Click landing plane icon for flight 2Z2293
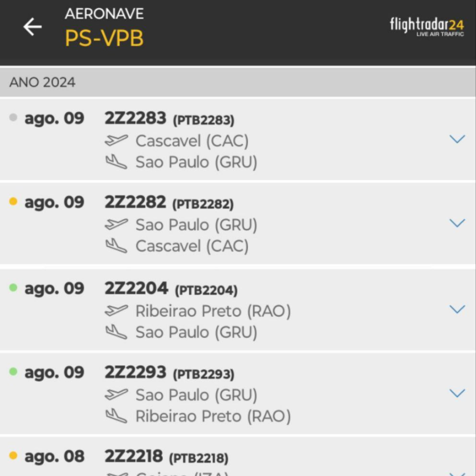This screenshot has height=476, width=476. (116, 416)
